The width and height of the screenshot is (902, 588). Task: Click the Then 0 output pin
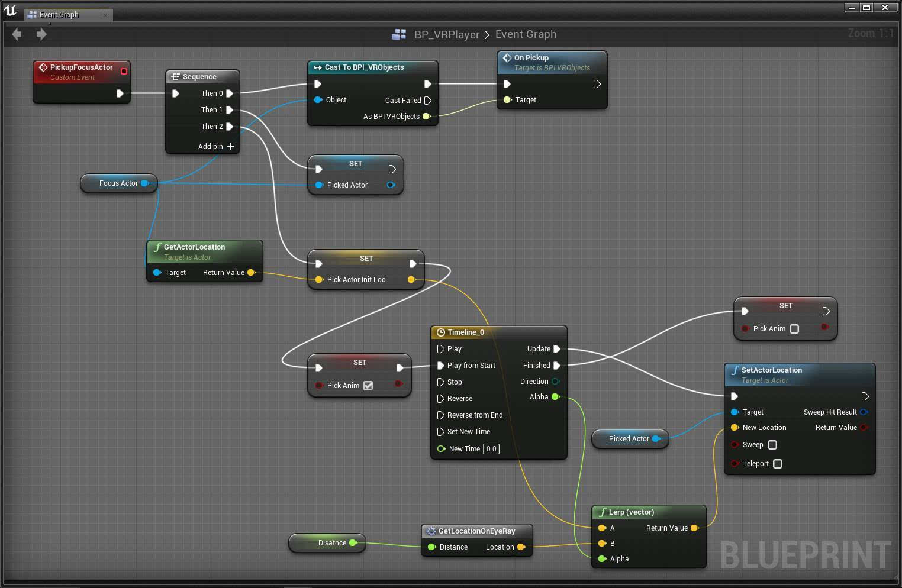pos(230,93)
